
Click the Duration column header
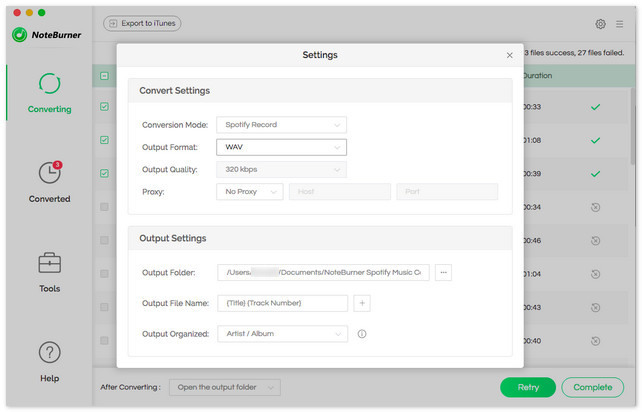[x=538, y=76]
